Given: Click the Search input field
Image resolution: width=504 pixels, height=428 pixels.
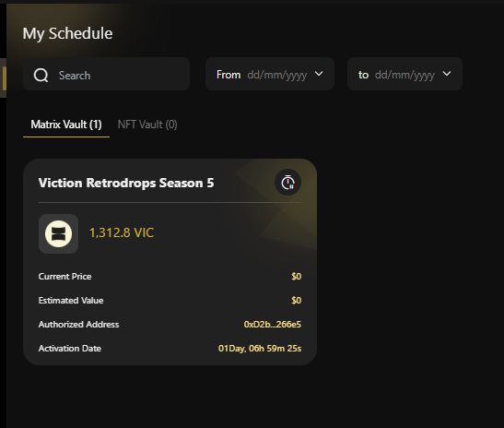Looking at the screenshot, I should coord(106,75).
